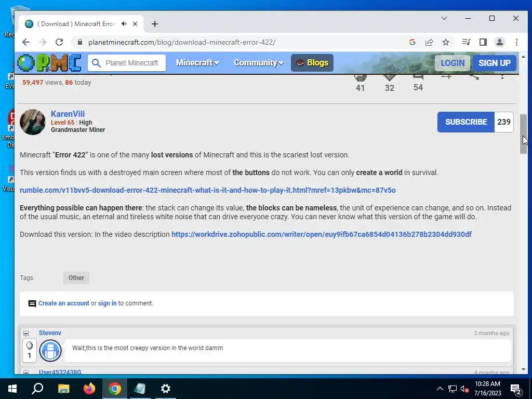Open the Blogs section
The image size is (532, 399).
click(x=312, y=63)
